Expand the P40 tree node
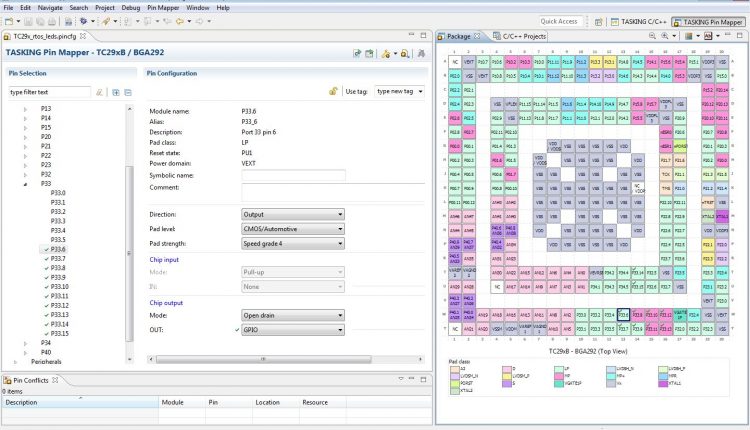750x430 pixels. [25, 353]
